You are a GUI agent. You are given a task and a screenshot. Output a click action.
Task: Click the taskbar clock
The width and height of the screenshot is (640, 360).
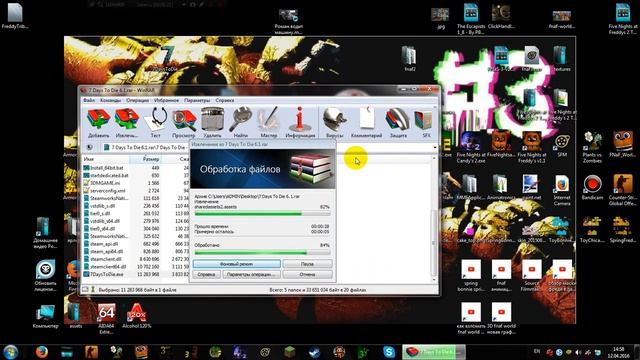(619, 352)
